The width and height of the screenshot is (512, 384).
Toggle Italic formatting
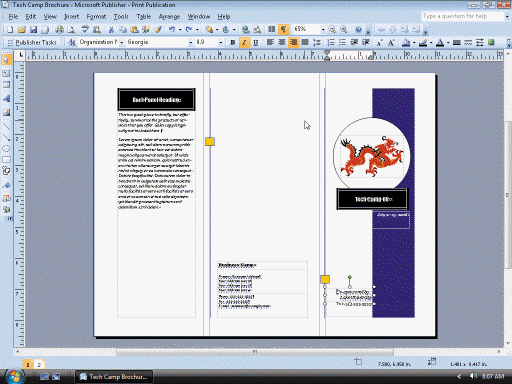(x=244, y=42)
